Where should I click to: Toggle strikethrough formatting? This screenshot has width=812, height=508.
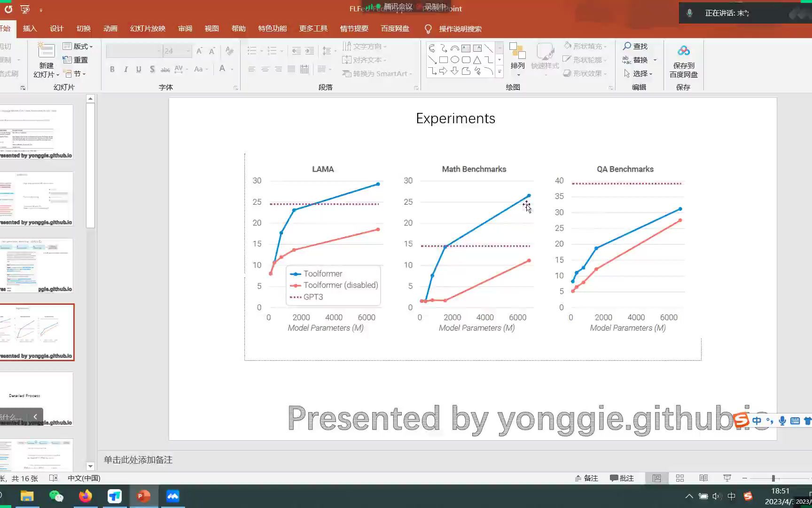coord(165,69)
